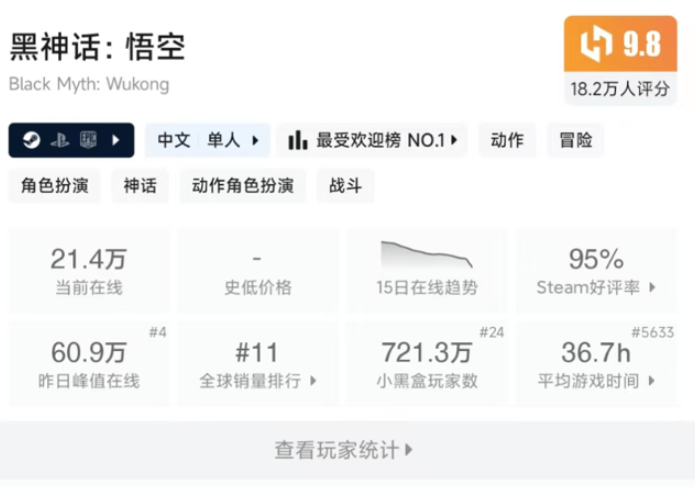Click the #24 player rank badge
This screenshot has width=695, height=488.
tap(492, 332)
